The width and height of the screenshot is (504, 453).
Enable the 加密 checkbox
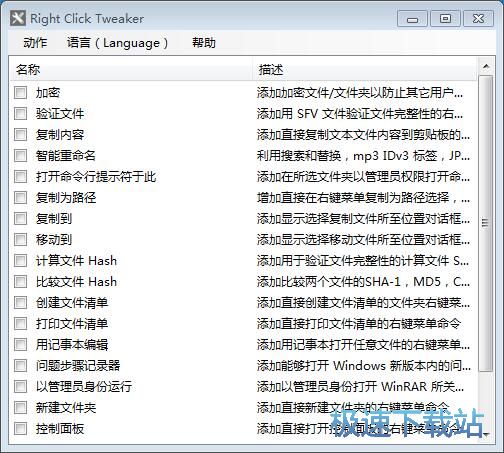click(x=20, y=93)
